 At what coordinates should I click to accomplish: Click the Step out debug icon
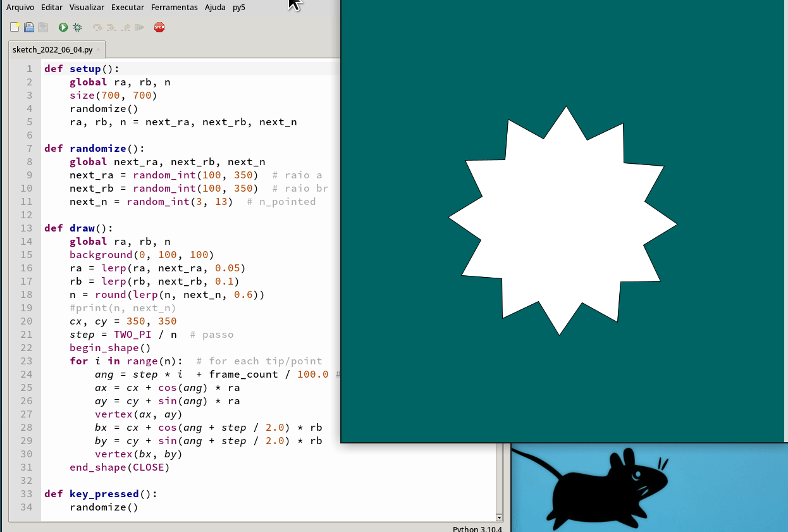point(126,27)
